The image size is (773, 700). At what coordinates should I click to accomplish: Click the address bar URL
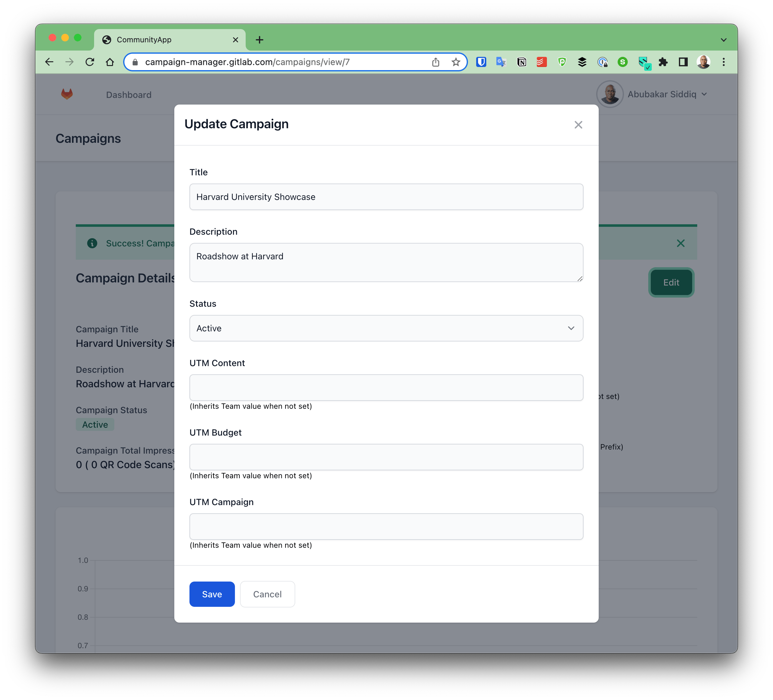coord(247,62)
